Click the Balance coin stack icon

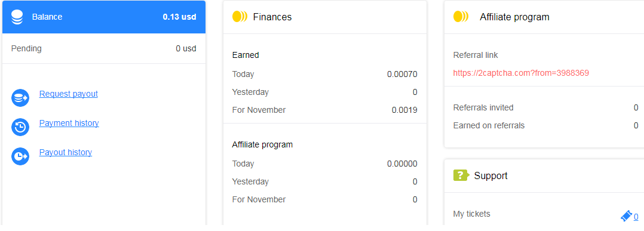pyautogui.click(x=17, y=17)
